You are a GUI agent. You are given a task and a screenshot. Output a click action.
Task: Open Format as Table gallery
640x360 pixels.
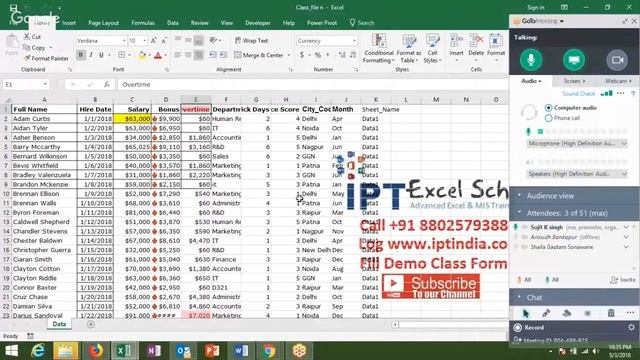click(409, 49)
